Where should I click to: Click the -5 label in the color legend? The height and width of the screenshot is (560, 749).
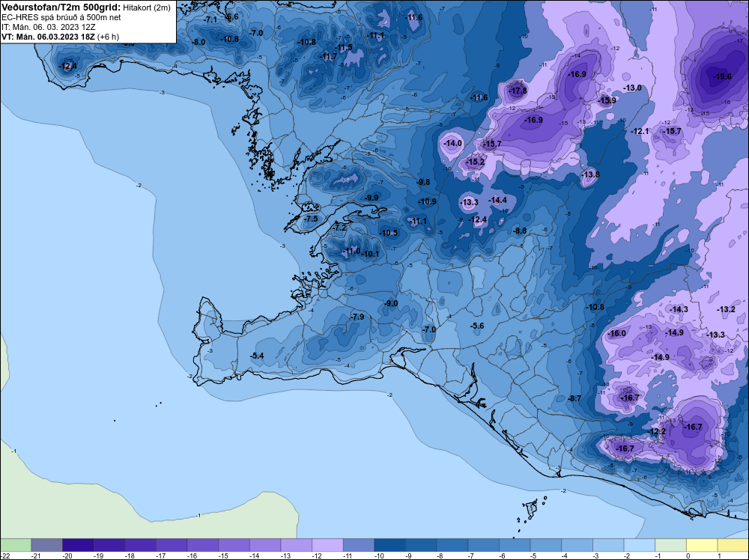tap(535, 556)
